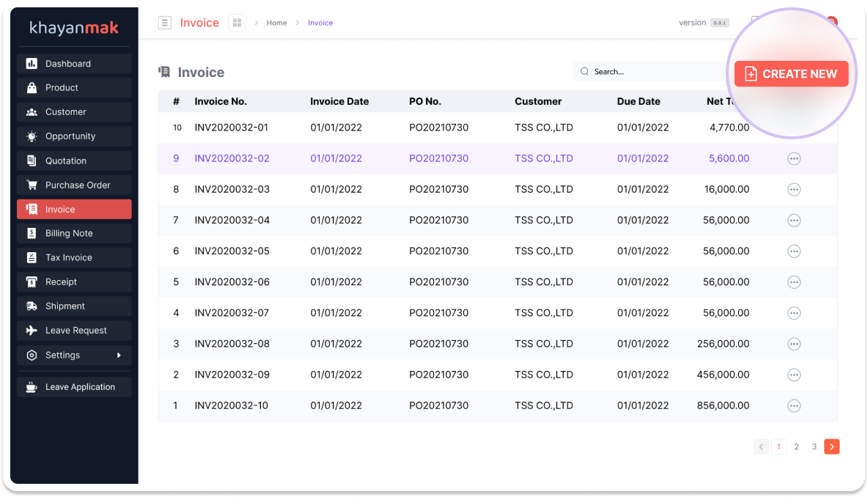Open Purchase Order in sidebar
The width and height of the screenshot is (868, 497).
[74, 185]
